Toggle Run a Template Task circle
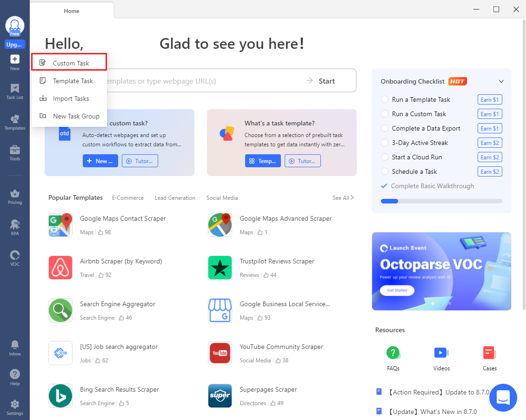 pos(385,99)
